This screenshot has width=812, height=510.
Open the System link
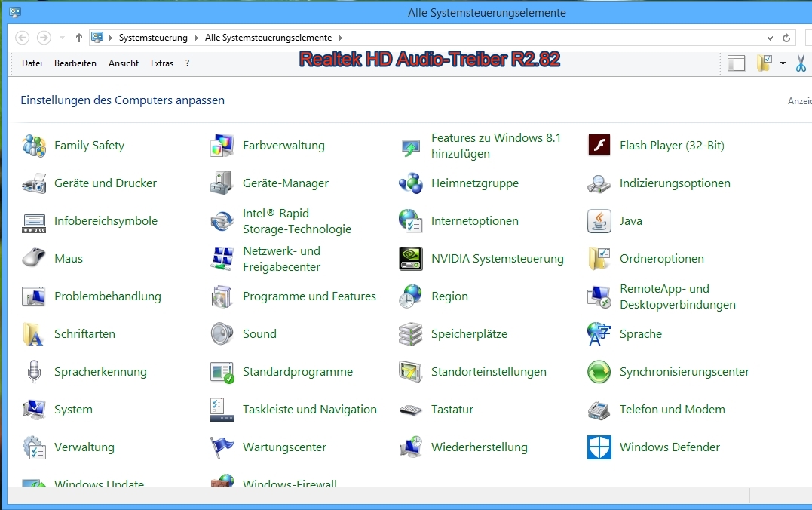click(73, 410)
